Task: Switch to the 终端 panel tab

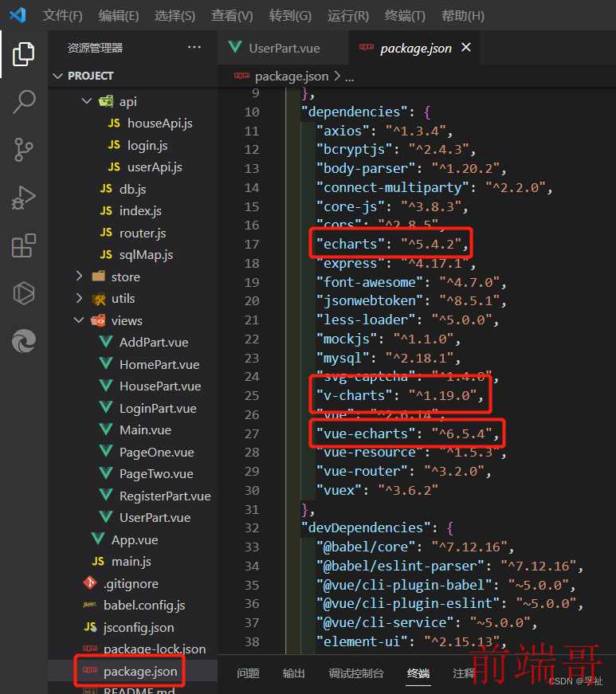Action: (418, 673)
